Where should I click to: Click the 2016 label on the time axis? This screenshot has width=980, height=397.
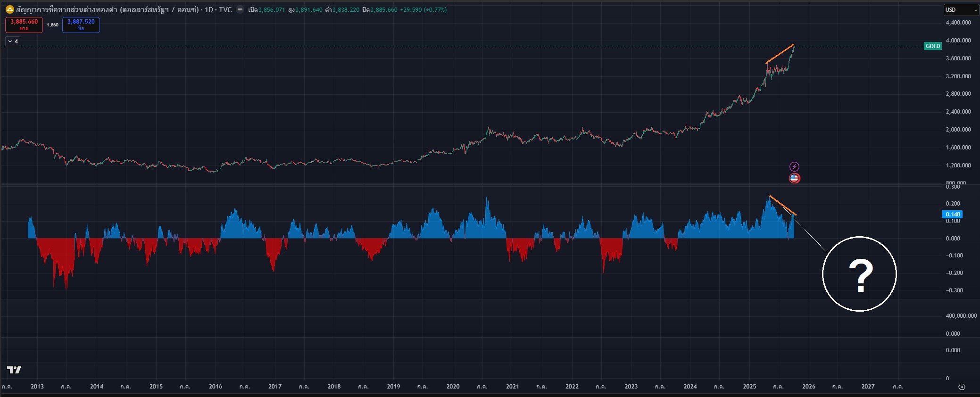(216, 387)
